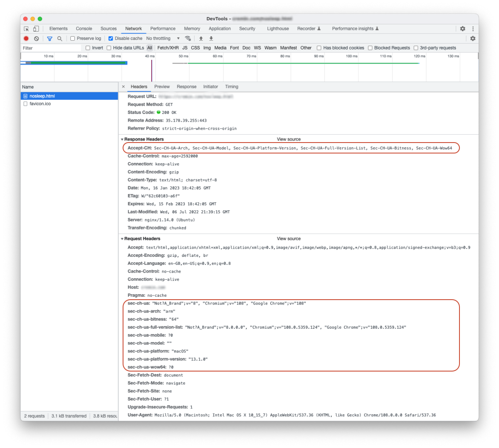Open the No throttling dropdown
499x448 pixels.
click(163, 38)
